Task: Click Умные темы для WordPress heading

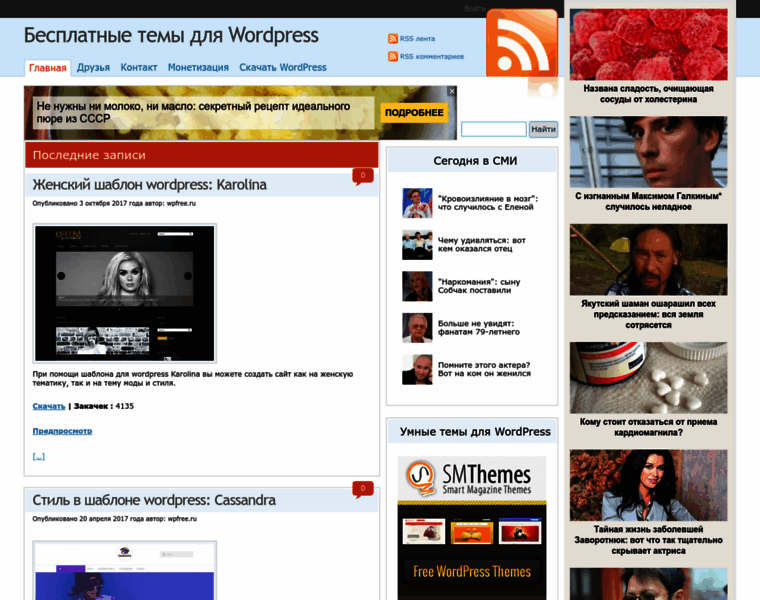Action: tap(475, 432)
